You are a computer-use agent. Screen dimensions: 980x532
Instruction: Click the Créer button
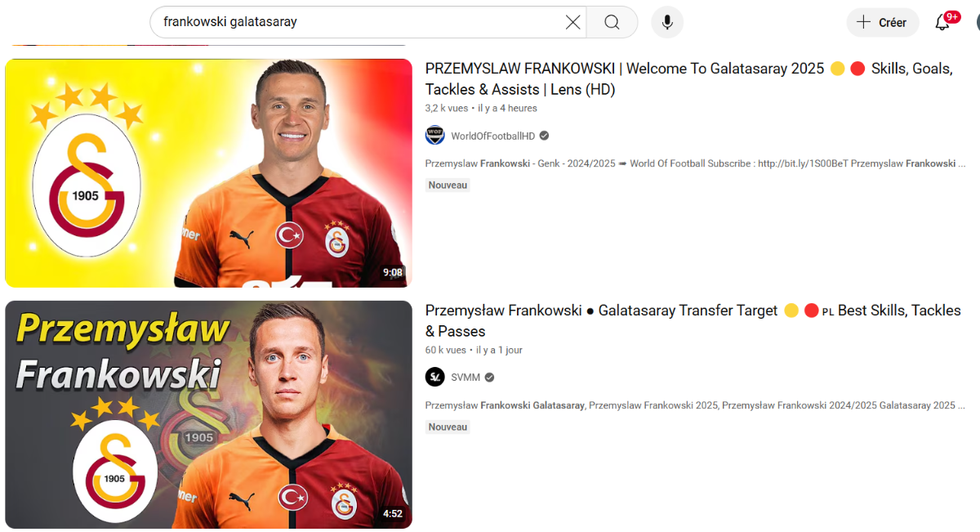pyautogui.click(x=883, y=22)
